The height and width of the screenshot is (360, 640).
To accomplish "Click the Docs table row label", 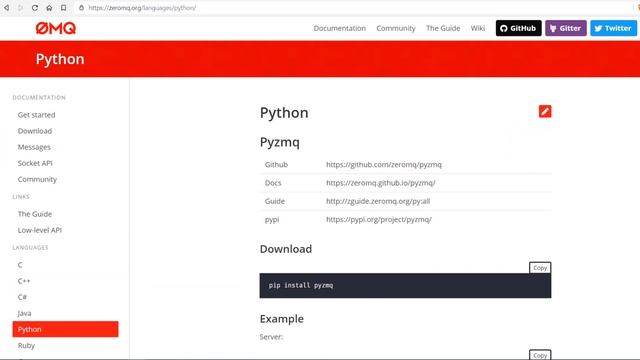I will 273,183.
